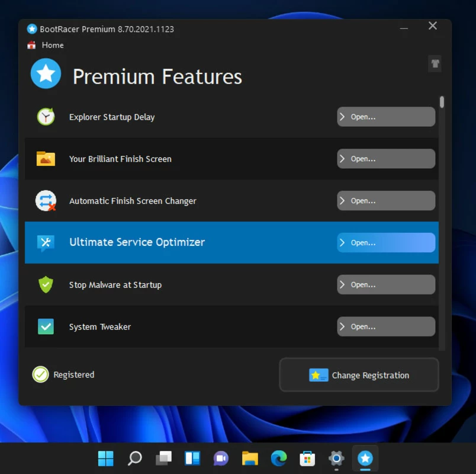Click BootRacer star icon on taskbar
Screen dimensions: 476x474
365,458
